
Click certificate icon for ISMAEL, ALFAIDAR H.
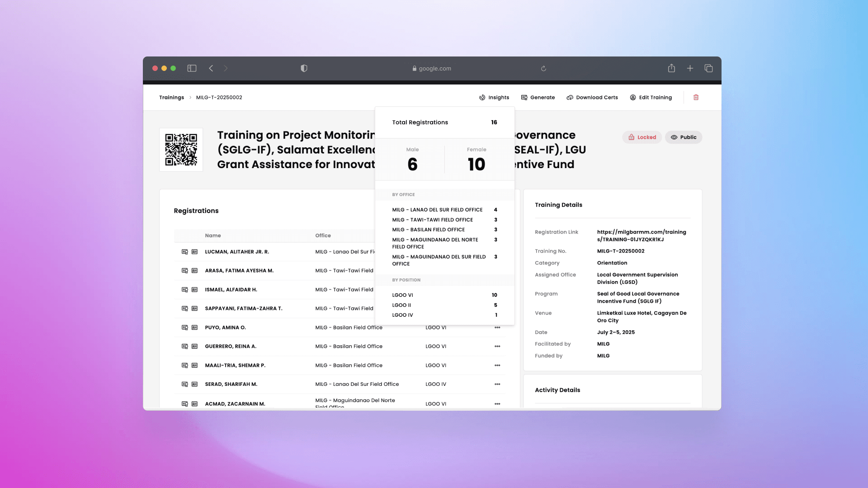[x=184, y=290]
